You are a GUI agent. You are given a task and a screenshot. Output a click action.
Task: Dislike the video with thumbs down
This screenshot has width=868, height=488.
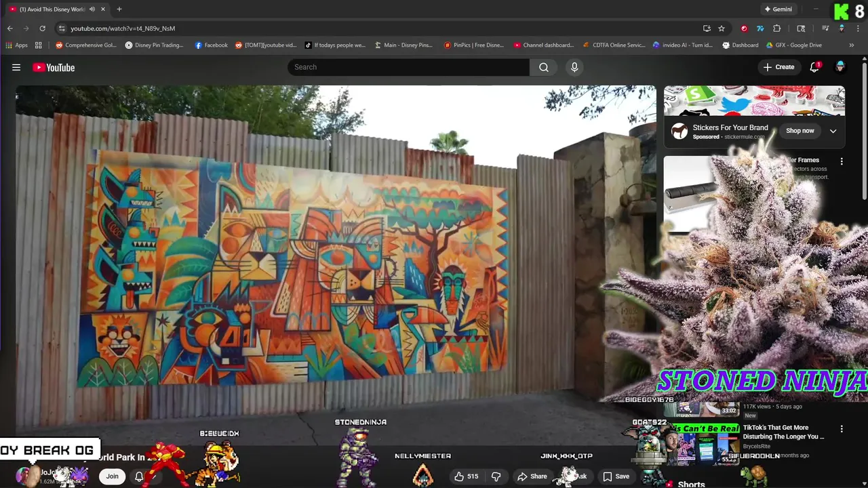(x=496, y=476)
